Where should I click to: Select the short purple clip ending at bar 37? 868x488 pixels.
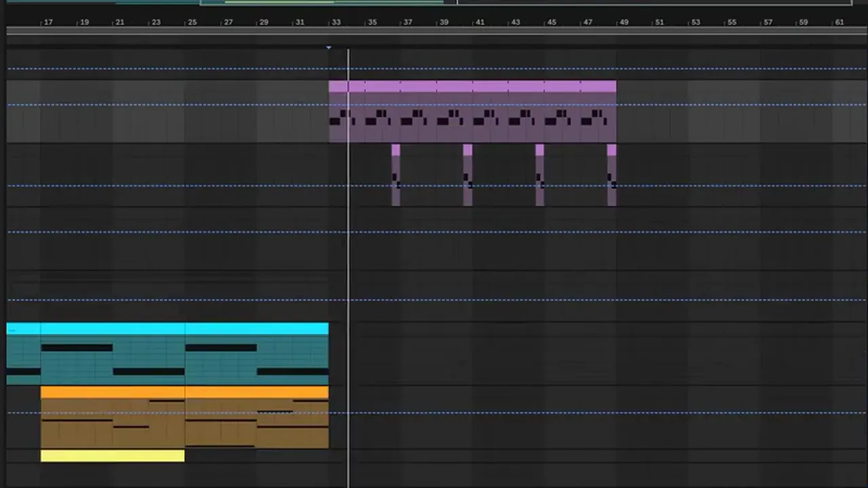click(396, 175)
